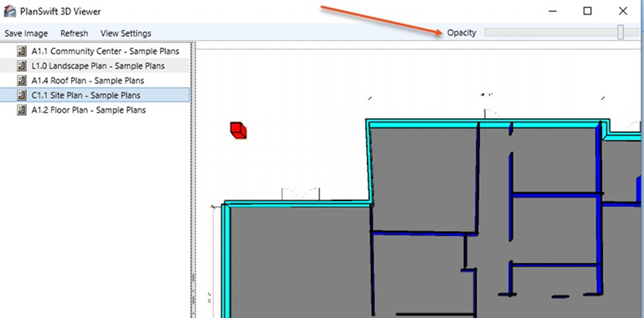Open the Save Image menu
Image resolution: width=644 pixels, height=318 pixels.
27,33
